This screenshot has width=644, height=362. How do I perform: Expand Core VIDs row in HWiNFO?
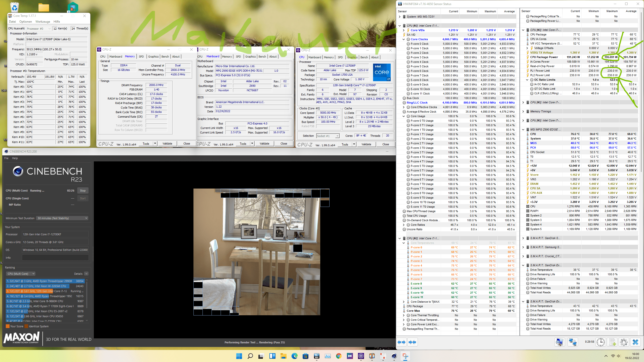click(404, 30)
